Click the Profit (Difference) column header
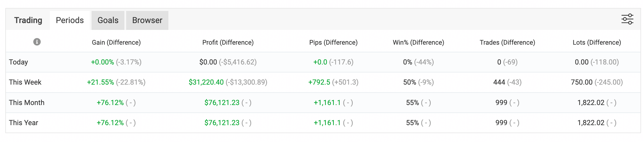Viewport: 644px width, 142px height. 228,43
